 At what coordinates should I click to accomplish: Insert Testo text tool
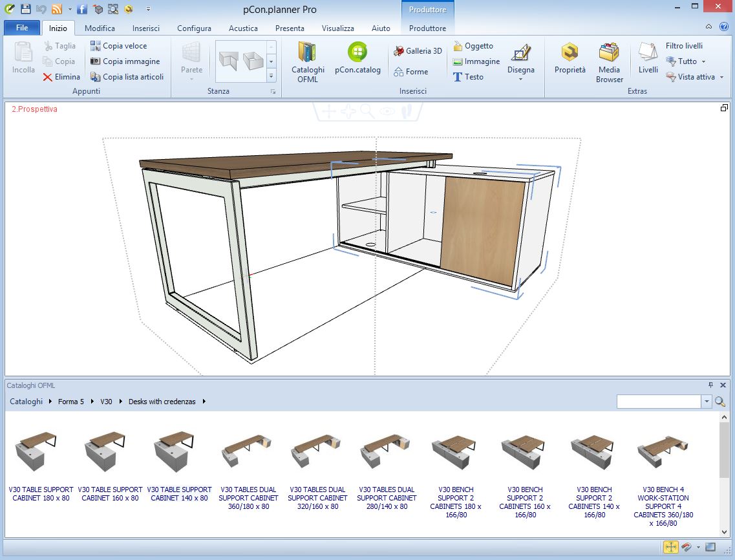point(468,77)
